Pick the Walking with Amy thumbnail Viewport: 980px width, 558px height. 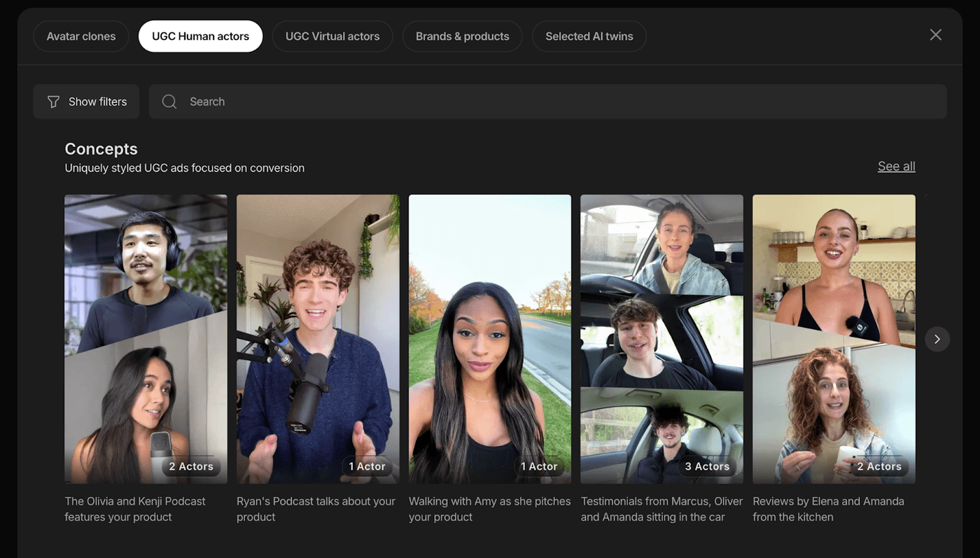click(x=490, y=339)
